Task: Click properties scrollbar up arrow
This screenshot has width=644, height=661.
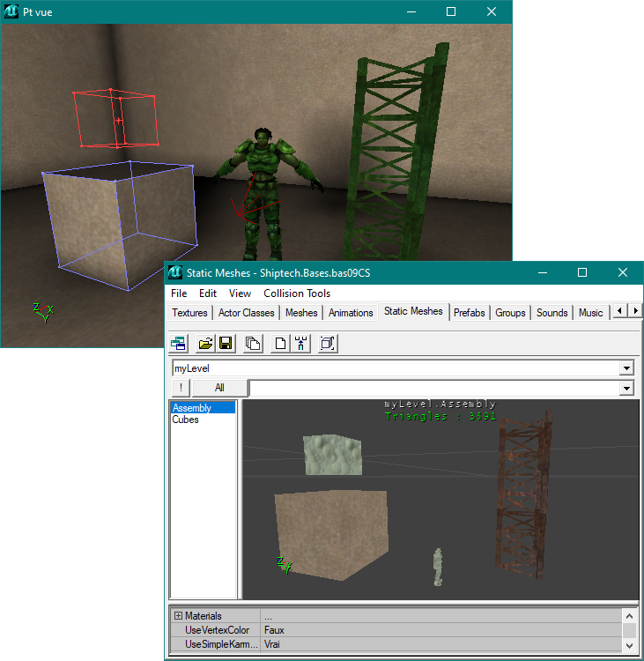Action: tap(629, 616)
